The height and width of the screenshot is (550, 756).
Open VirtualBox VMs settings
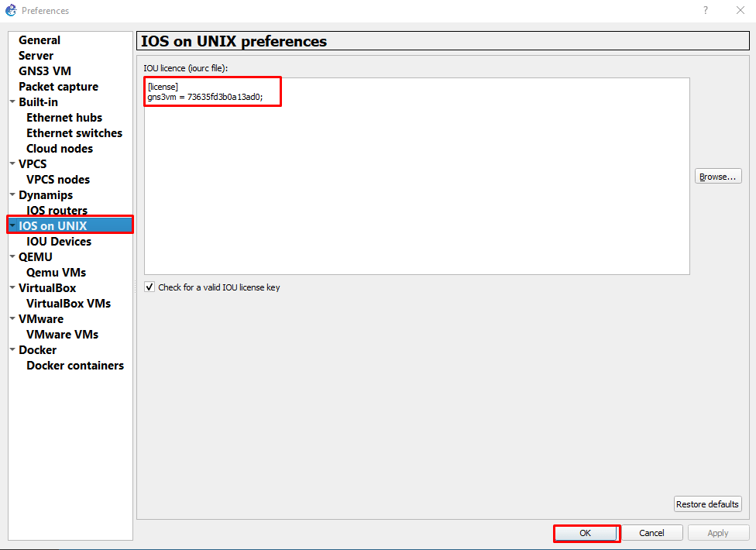click(68, 303)
